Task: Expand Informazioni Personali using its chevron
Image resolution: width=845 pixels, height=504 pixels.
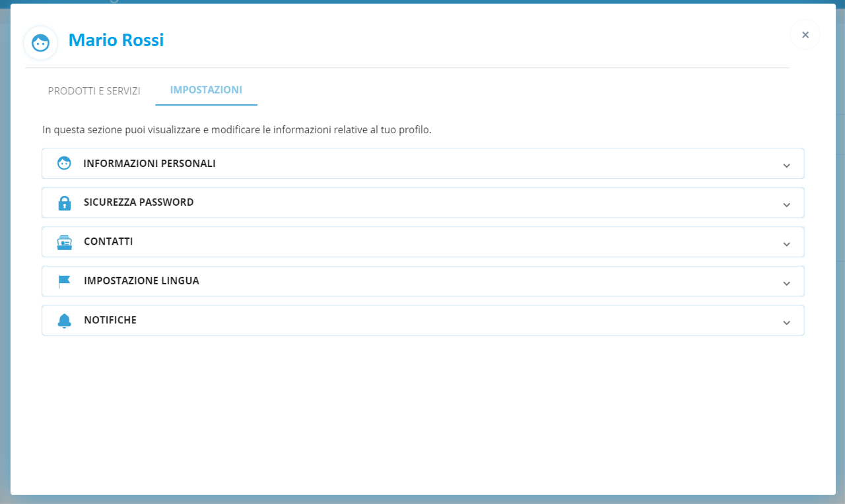Action: coord(786,166)
